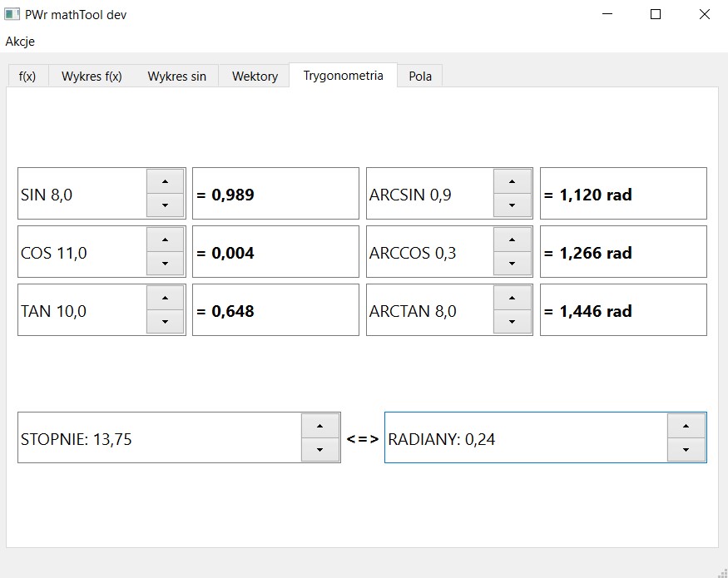Switch to the f(x) tab

point(27,76)
